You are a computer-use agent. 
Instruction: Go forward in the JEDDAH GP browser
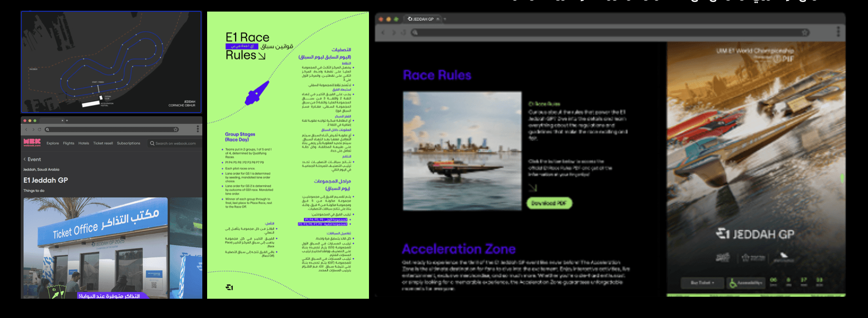(x=394, y=32)
